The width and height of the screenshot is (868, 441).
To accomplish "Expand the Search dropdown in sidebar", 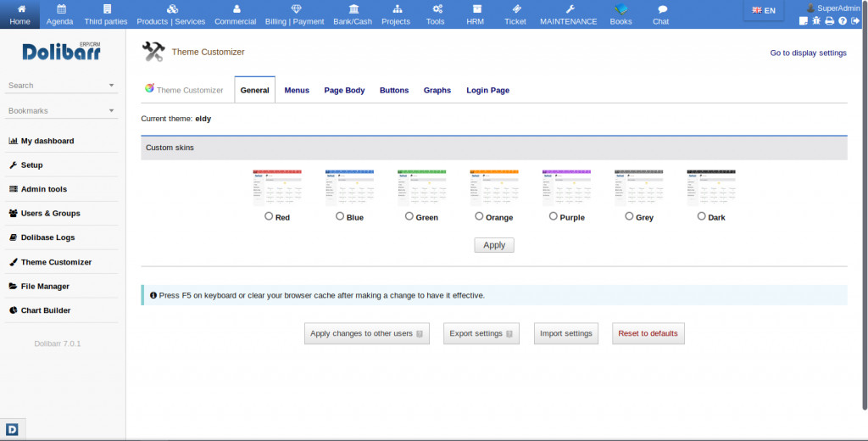I will click(x=111, y=86).
